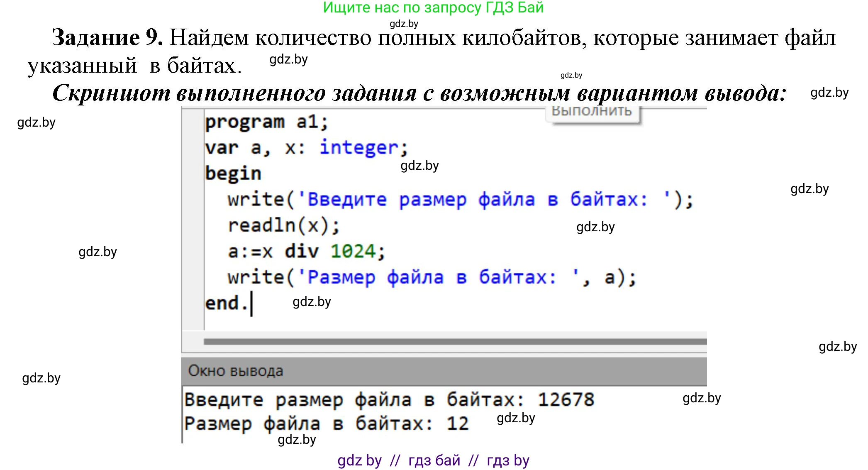The height and width of the screenshot is (470, 868).
Task: Click the write 'Размер файла в байтах' code line
Action: pos(432,277)
